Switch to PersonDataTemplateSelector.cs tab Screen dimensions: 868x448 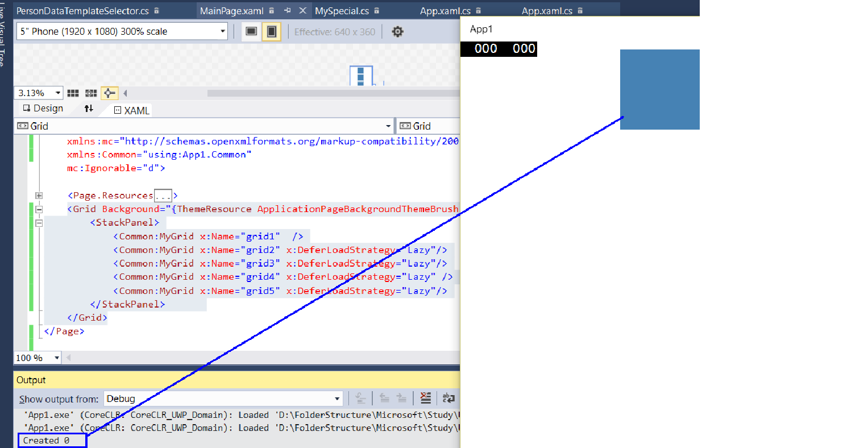tap(82, 11)
